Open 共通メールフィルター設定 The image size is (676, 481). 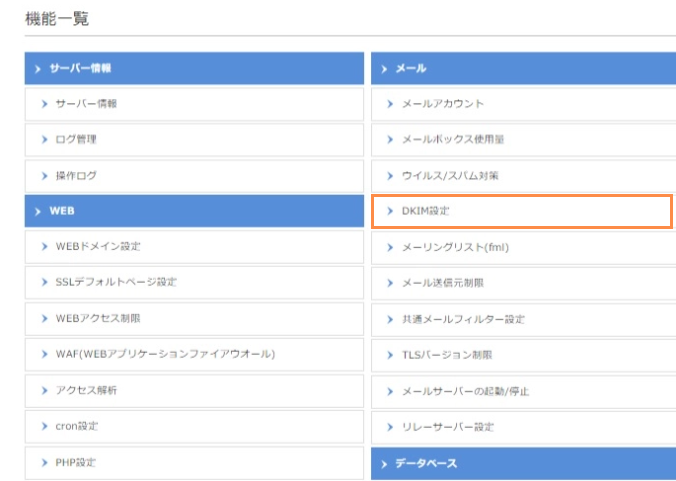523,320
